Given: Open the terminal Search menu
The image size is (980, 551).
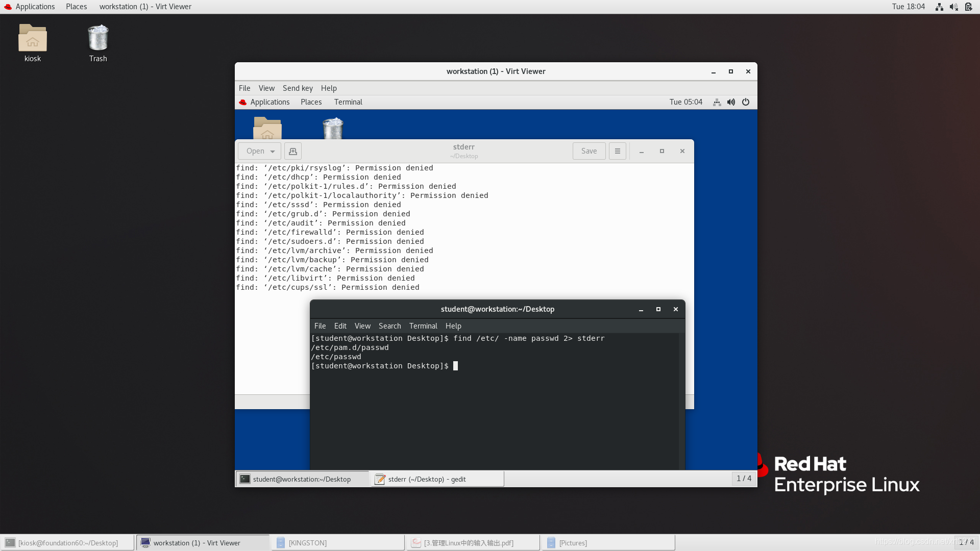Looking at the screenshot, I should [389, 326].
